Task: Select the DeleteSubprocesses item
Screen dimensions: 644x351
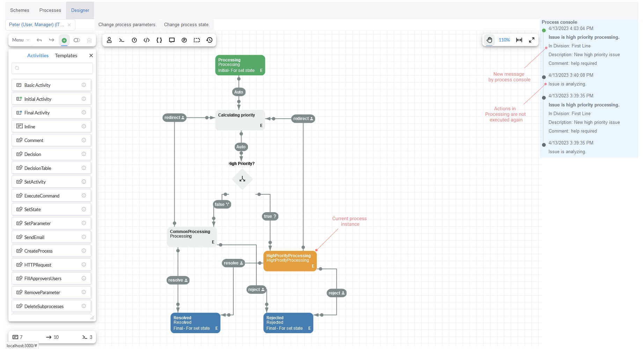Action: click(x=51, y=306)
